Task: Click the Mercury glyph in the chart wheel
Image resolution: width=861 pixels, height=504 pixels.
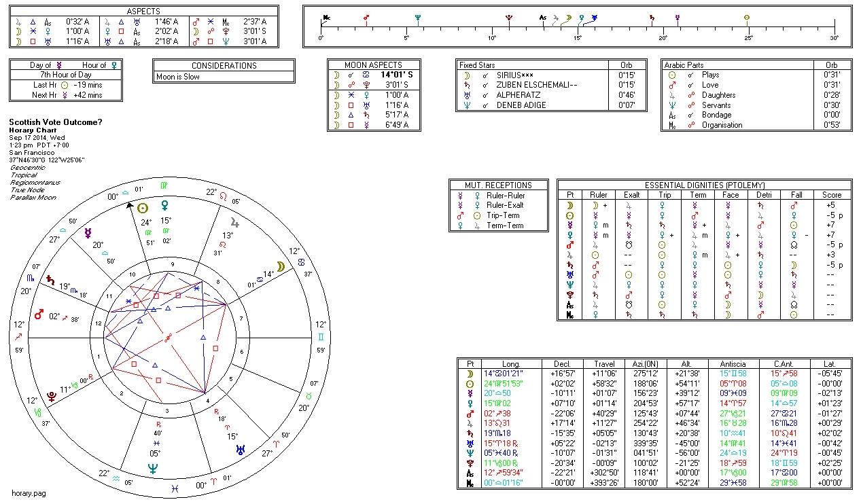Action: pyautogui.click(x=88, y=233)
